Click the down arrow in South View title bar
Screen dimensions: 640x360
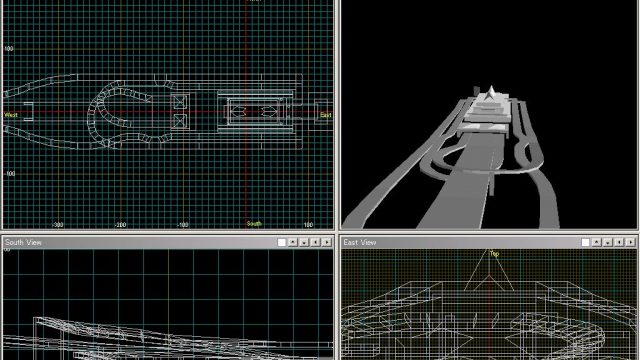tap(304, 242)
